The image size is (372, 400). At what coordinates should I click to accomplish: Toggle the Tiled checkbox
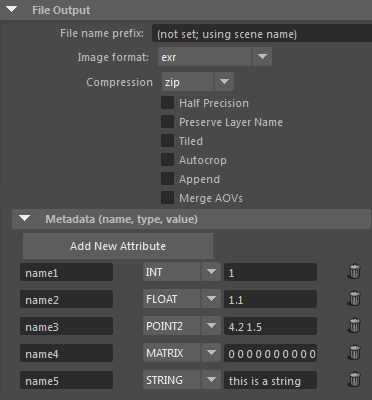[167, 141]
